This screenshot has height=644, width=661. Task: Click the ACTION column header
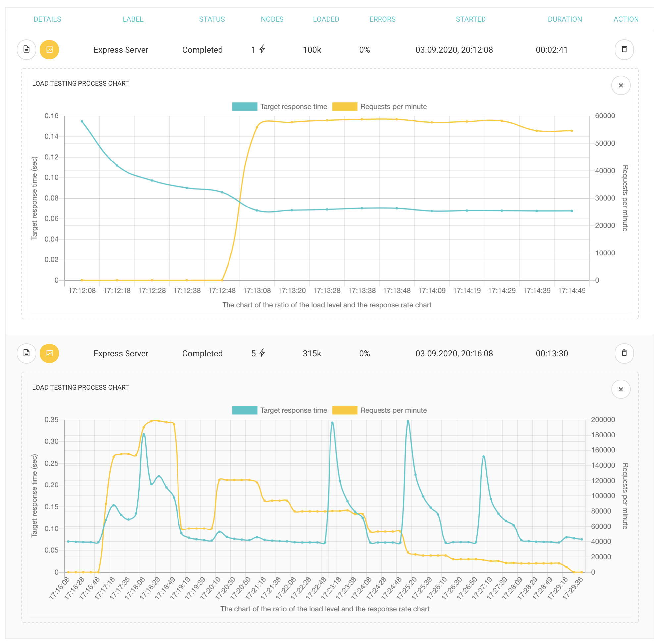pos(626,19)
